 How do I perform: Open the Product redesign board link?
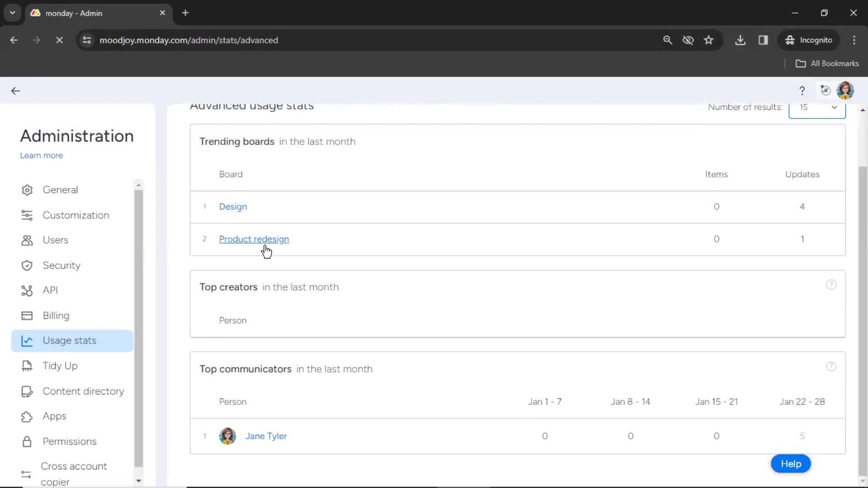(253, 238)
